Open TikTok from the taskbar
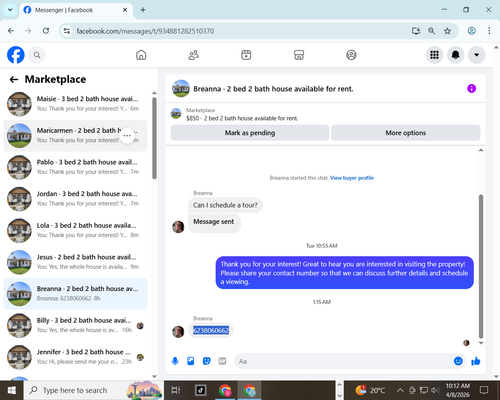The image size is (500, 400). pyautogui.click(x=200, y=390)
